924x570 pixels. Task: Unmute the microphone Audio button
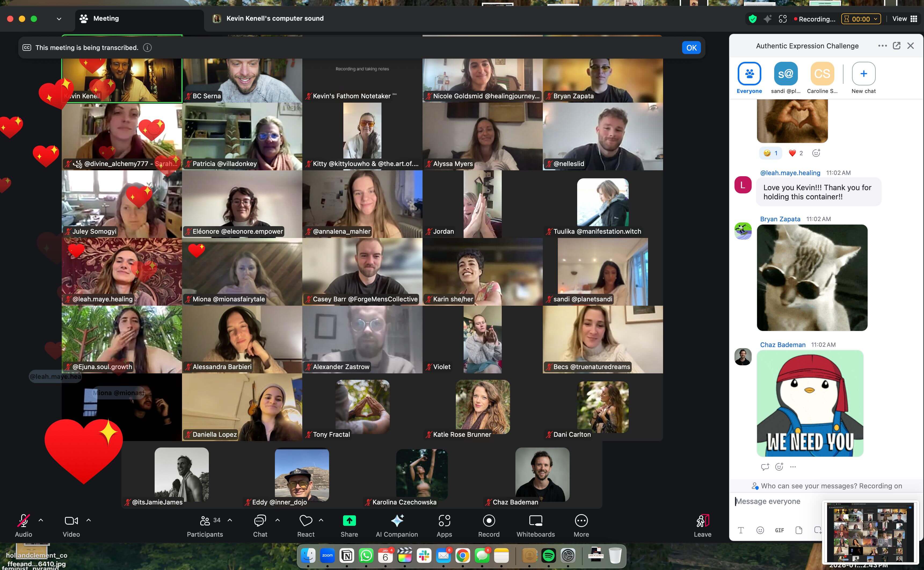23,521
